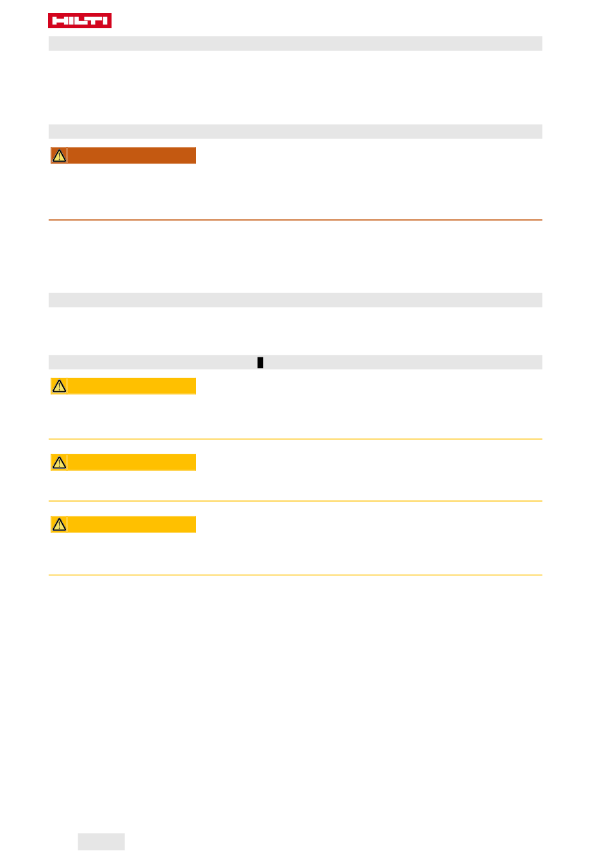Click the yellow divider under the middle yellow banner
The image size is (609, 868).
tap(295, 501)
